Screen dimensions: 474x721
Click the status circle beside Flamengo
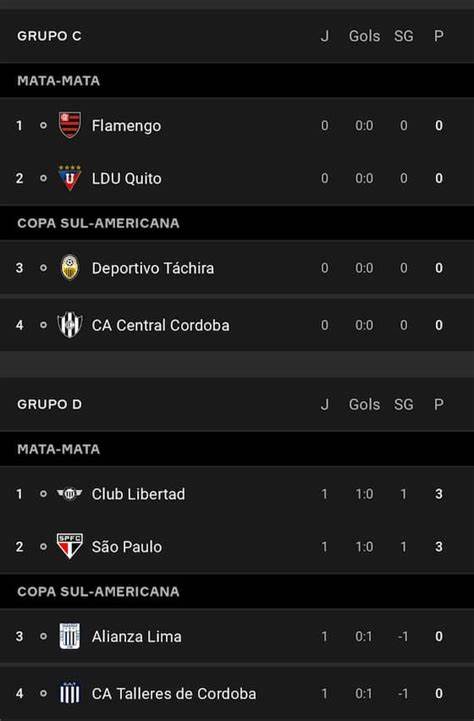tap(43, 126)
